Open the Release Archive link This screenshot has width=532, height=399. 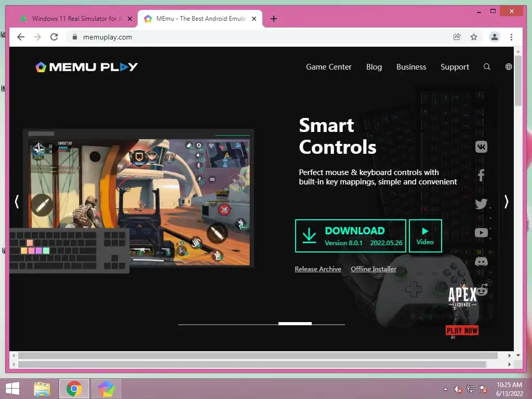[x=318, y=269]
